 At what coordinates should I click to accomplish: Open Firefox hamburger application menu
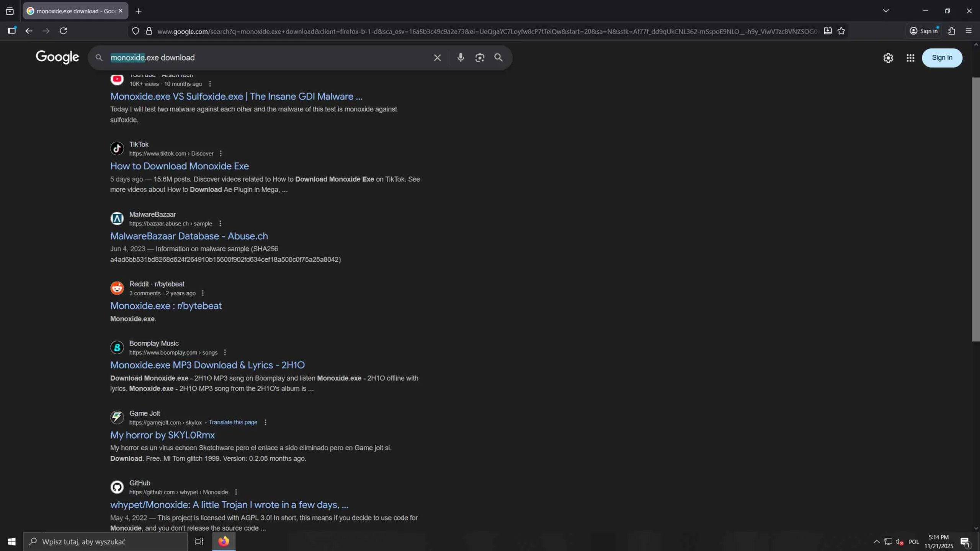coord(969,31)
